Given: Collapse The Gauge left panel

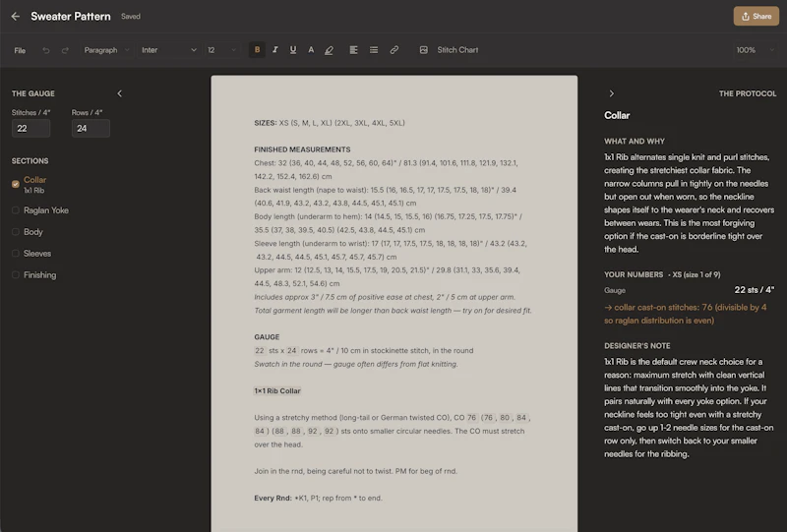Looking at the screenshot, I should pos(119,93).
